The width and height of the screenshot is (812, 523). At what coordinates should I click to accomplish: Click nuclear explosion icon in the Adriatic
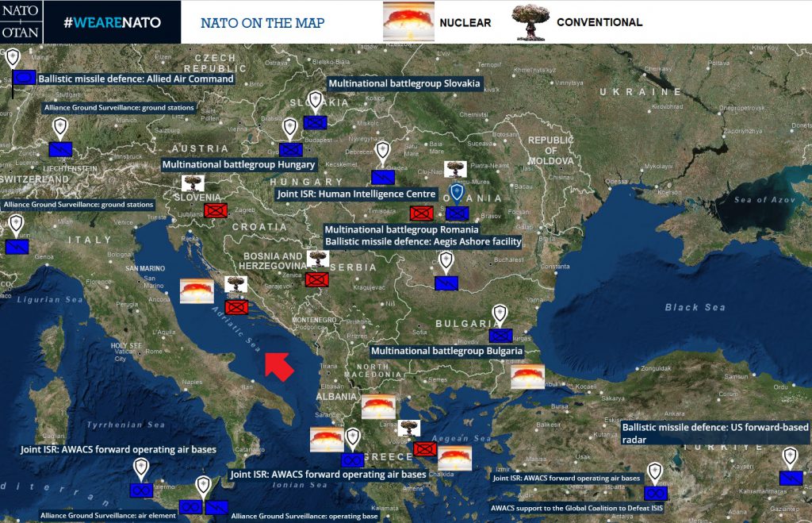point(197,291)
